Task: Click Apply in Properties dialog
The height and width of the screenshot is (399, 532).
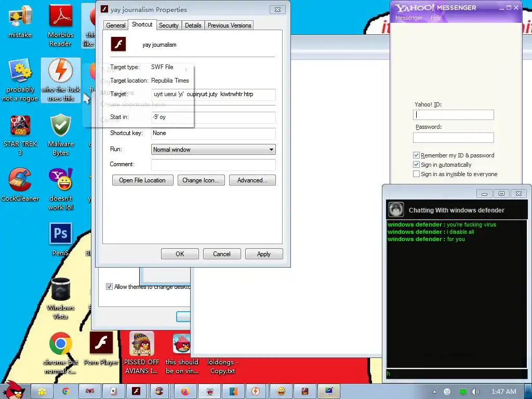Action: pos(263,254)
